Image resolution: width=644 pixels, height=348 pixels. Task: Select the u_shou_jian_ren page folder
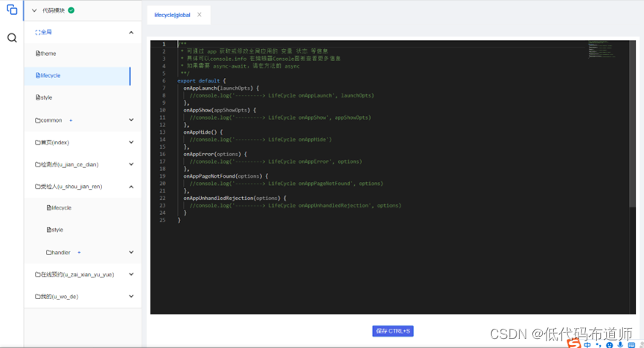[x=68, y=187]
